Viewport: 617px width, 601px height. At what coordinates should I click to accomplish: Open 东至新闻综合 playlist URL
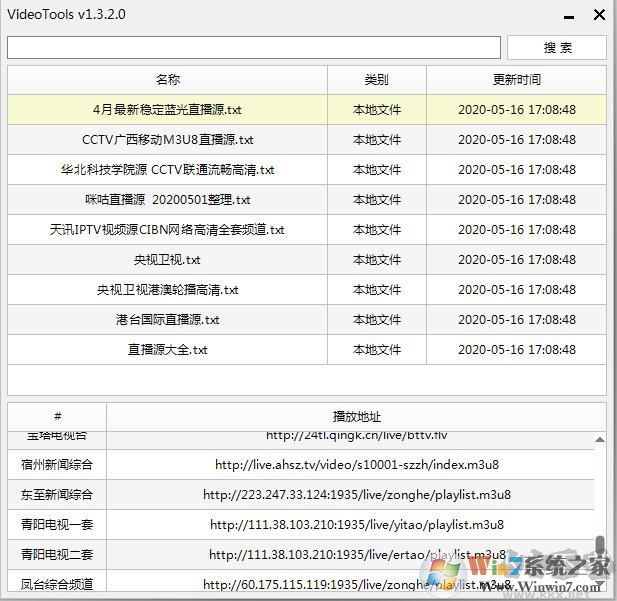point(356,495)
